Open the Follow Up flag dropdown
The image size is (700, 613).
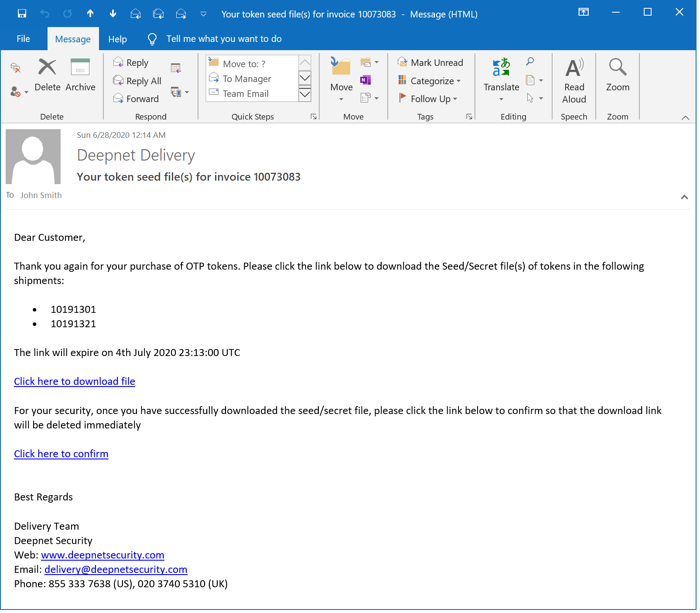[x=428, y=99]
